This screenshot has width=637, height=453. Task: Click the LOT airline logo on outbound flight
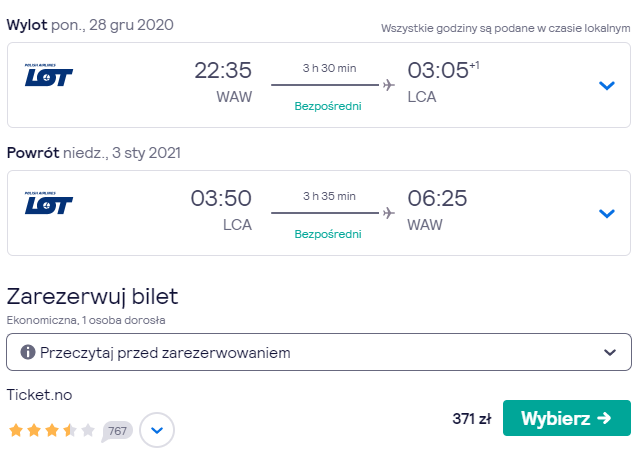pyautogui.click(x=49, y=75)
